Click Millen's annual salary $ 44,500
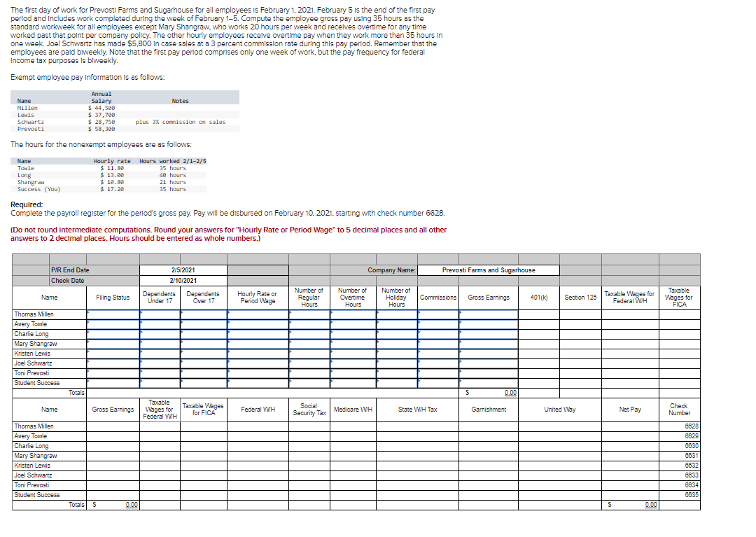 pyautogui.click(x=101, y=108)
